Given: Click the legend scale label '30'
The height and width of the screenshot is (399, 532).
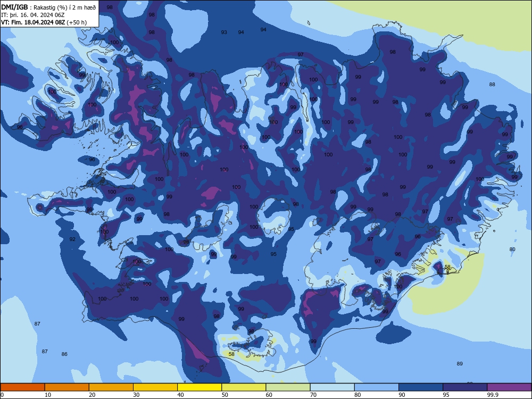Looking at the screenshot, I should coord(136,395).
